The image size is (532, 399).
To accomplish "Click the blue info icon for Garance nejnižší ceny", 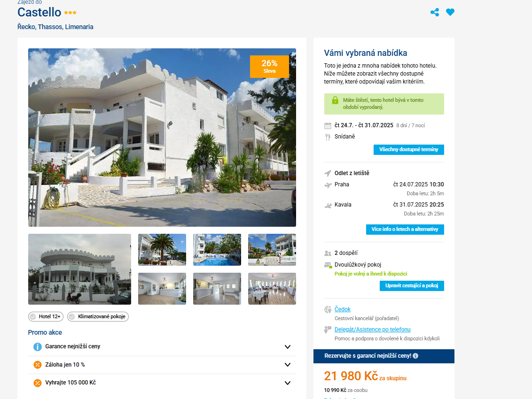I will (x=37, y=347).
